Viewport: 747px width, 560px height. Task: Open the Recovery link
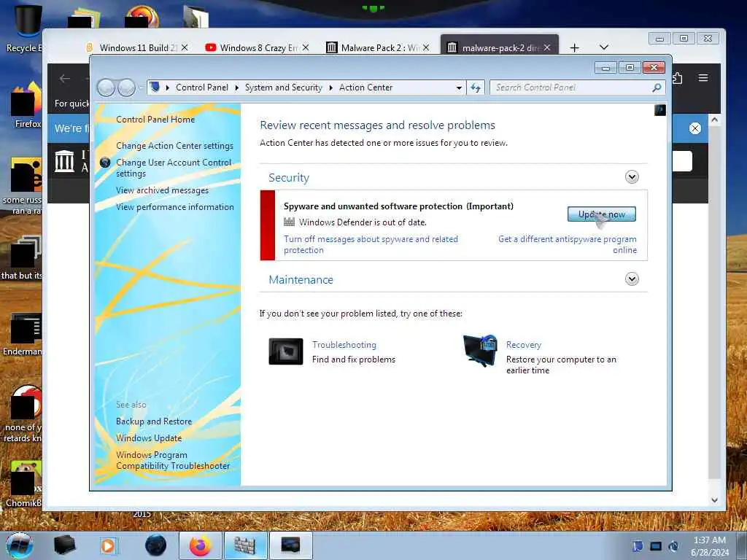(524, 345)
